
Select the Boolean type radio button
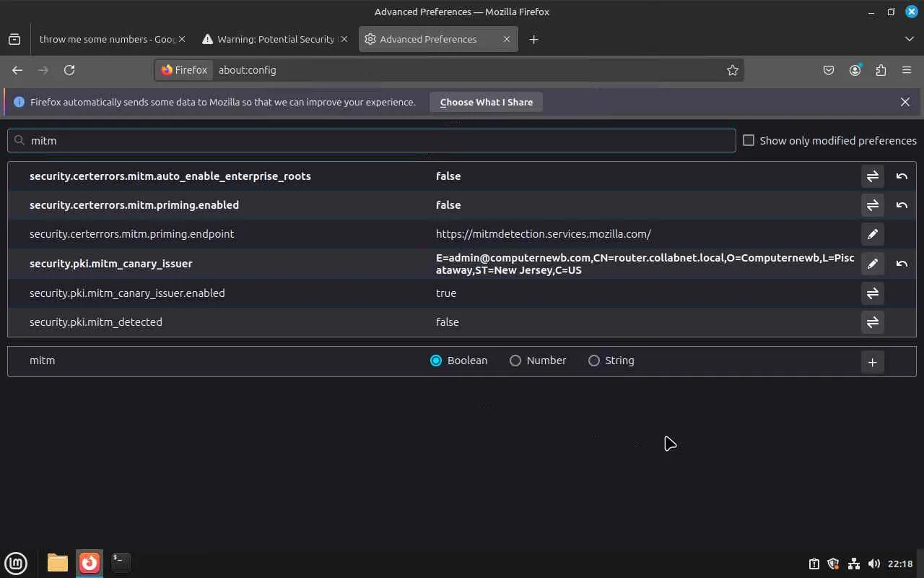tap(436, 361)
